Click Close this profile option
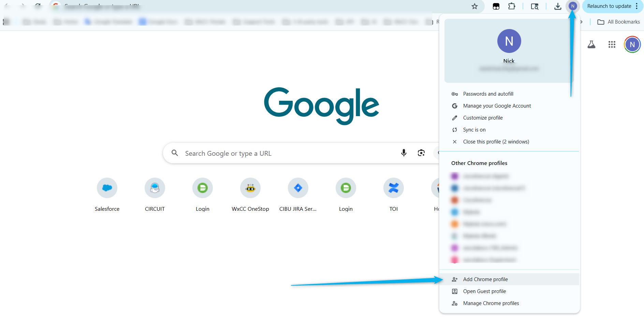 click(x=496, y=142)
